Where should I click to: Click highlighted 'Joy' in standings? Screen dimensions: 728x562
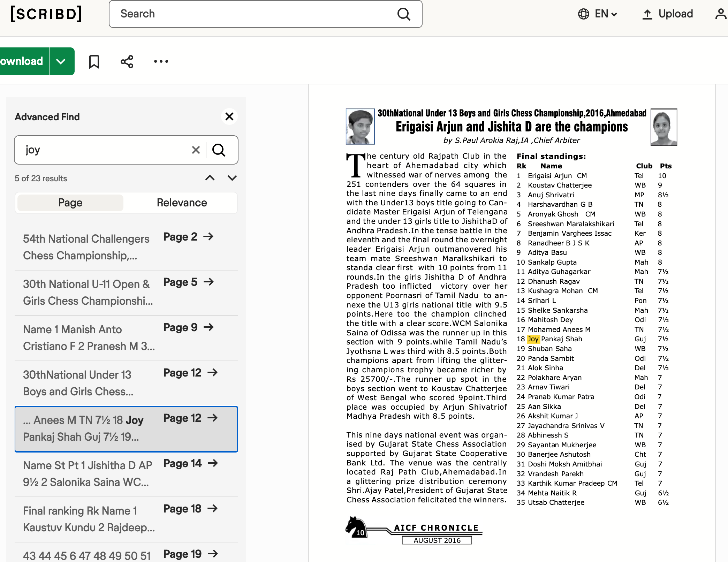coord(533,339)
